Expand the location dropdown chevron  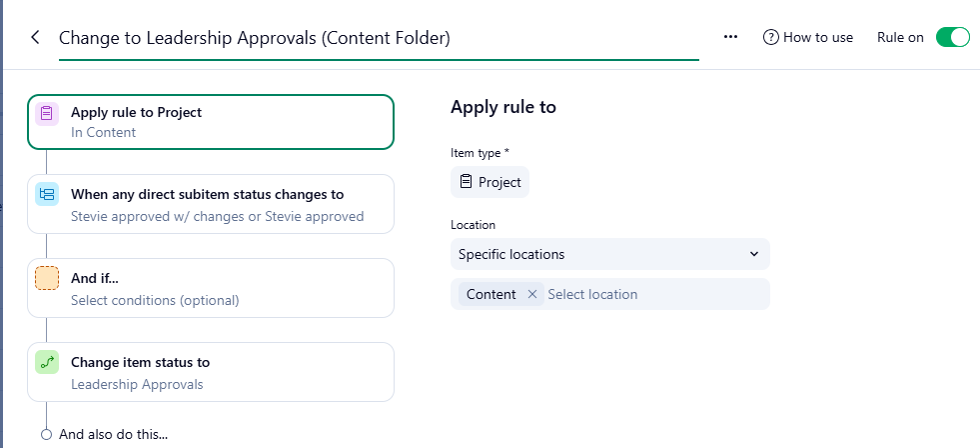754,254
